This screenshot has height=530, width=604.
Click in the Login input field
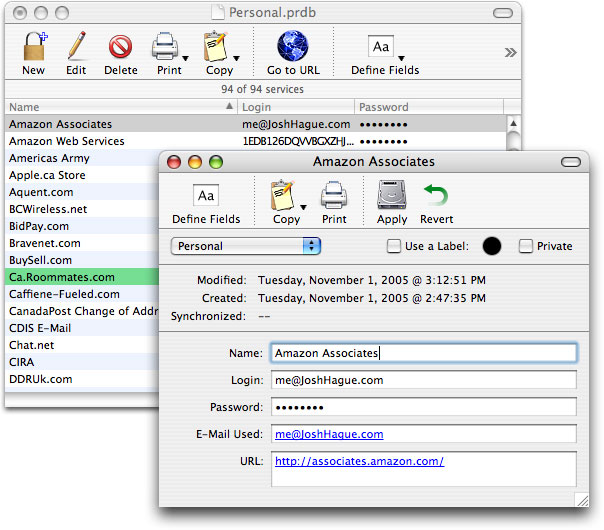424,380
